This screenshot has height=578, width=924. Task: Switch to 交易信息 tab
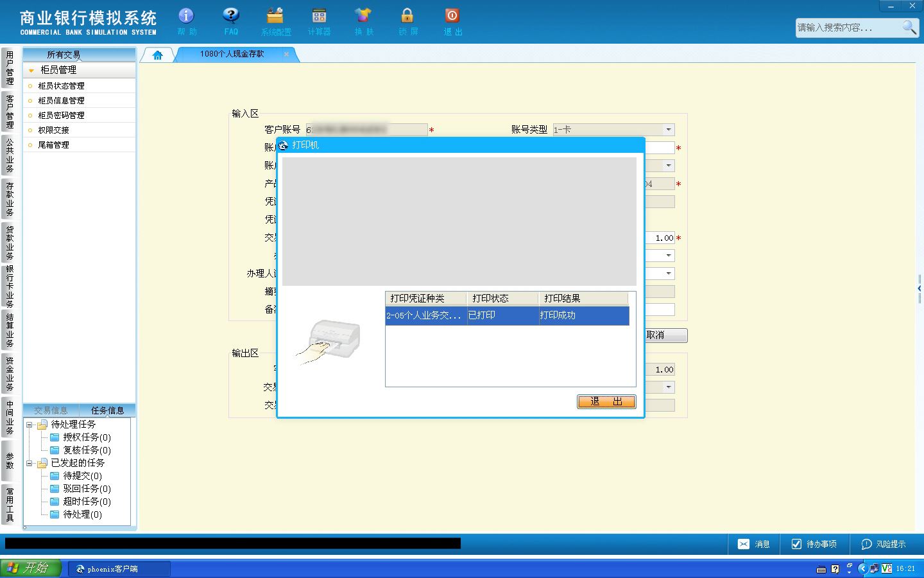51,410
